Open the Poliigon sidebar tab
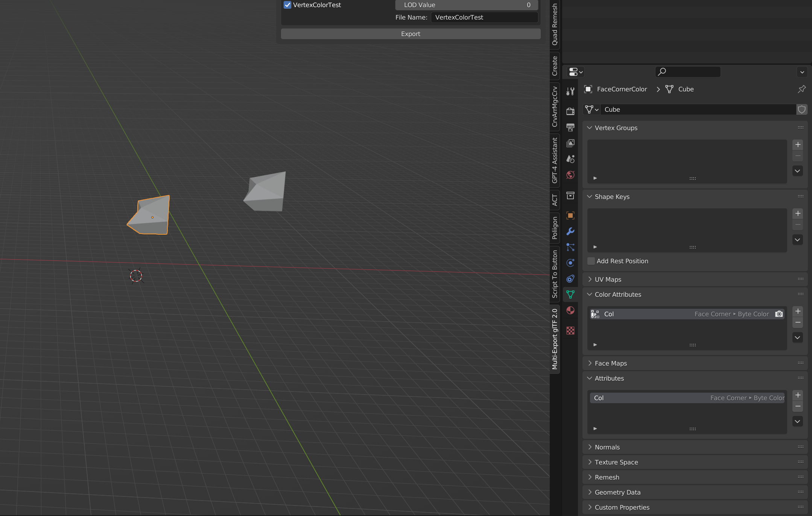The width and height of the screenshot is (812, 516). (555, 226)
